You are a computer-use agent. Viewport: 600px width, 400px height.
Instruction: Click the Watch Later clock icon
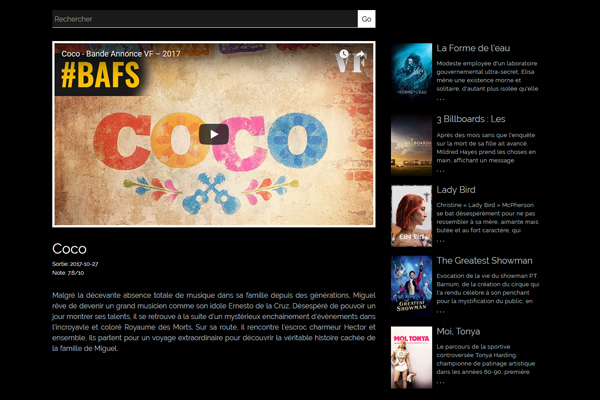point(344,54)
